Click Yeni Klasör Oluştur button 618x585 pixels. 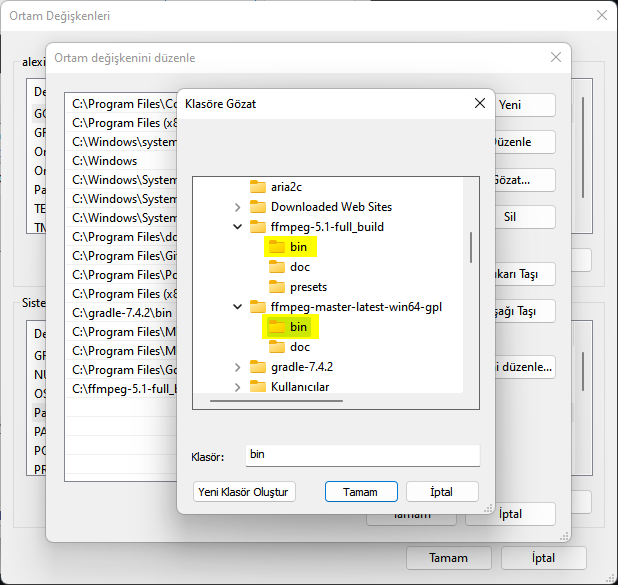(243, 492)
